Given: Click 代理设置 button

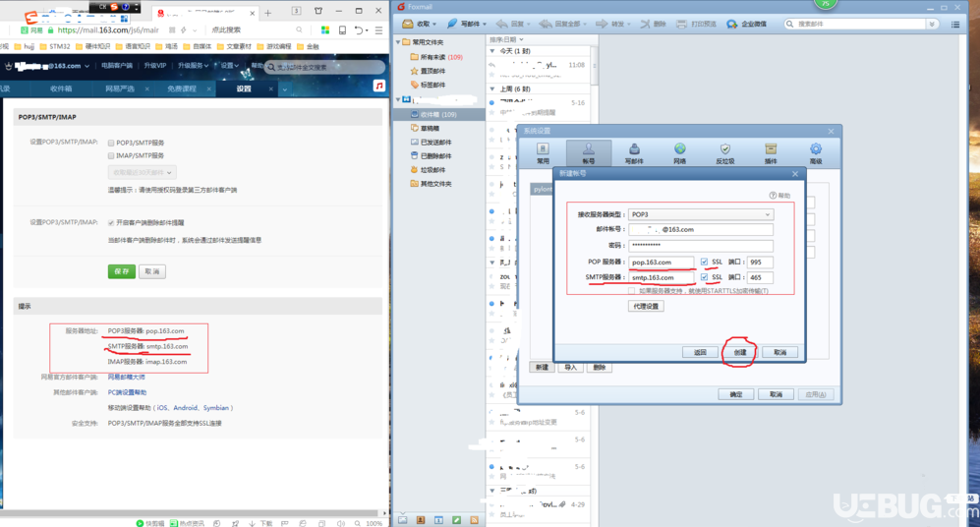Looking at the screenshot, I should point(646,307).
